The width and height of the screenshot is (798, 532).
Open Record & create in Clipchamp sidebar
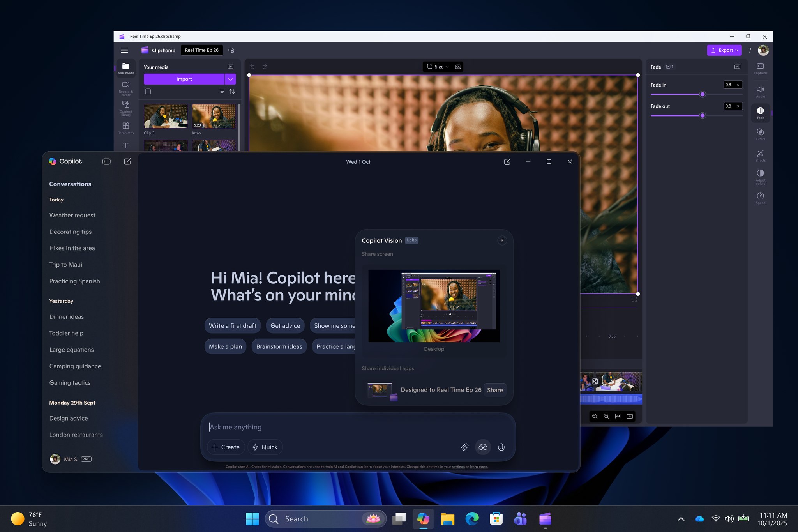pos(126,88)
